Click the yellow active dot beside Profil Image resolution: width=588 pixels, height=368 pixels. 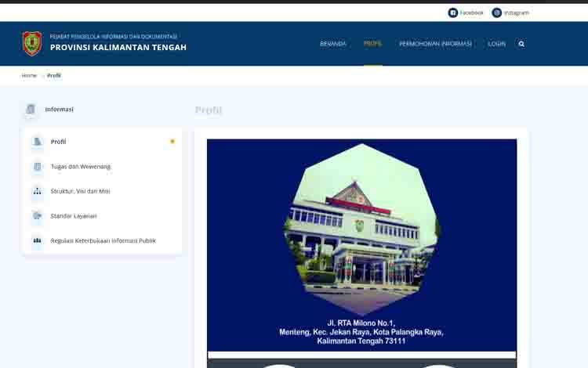pos(172,142)
